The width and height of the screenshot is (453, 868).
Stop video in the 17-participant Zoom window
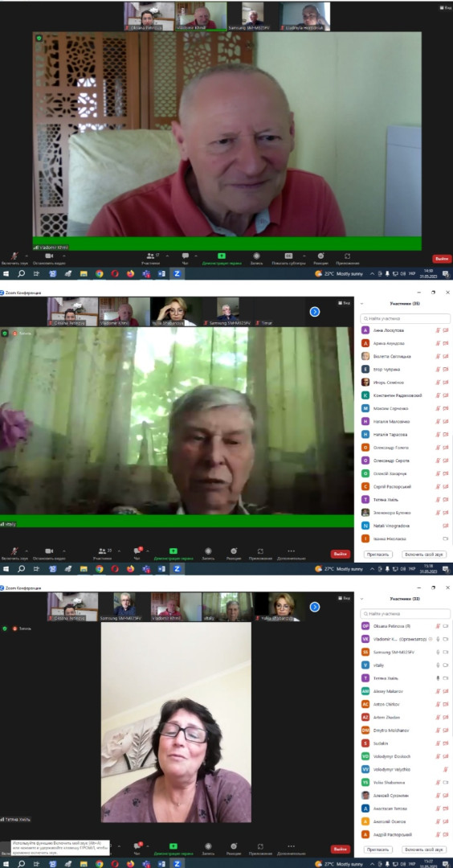pyautogui.click(x=49, y=258)
